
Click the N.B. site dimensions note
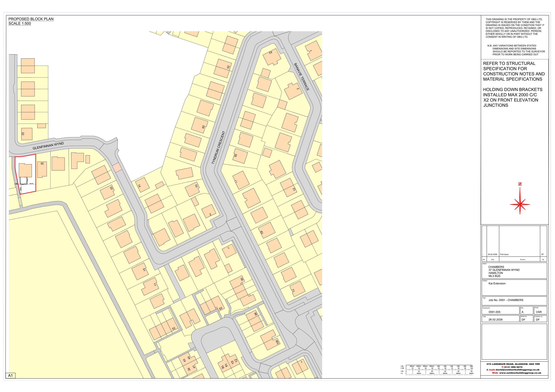click(x=516, y=50)
